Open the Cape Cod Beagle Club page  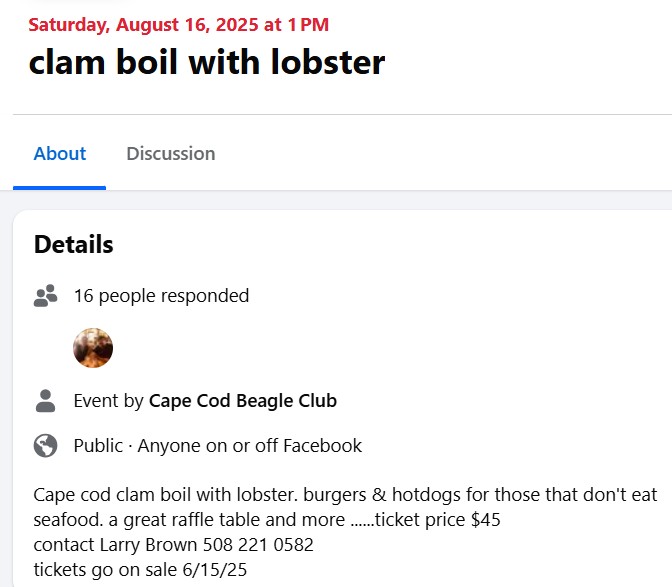(243, 401)
